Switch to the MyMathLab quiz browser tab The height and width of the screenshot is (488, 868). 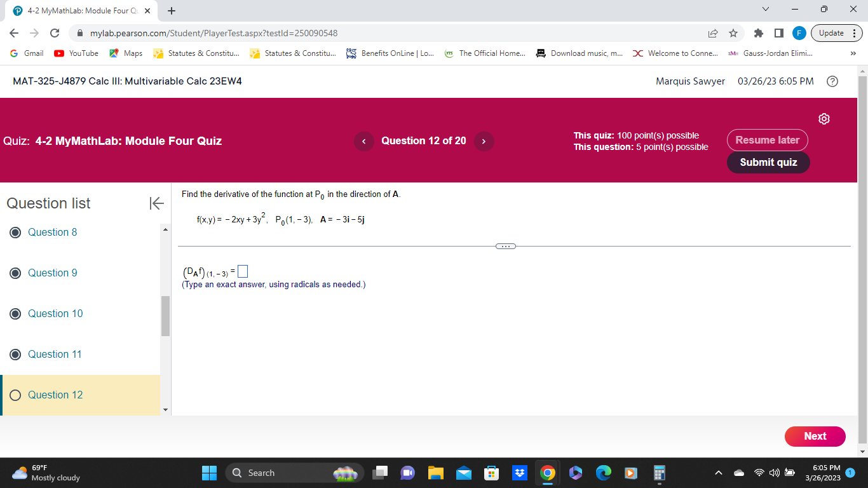pos(76,10)
